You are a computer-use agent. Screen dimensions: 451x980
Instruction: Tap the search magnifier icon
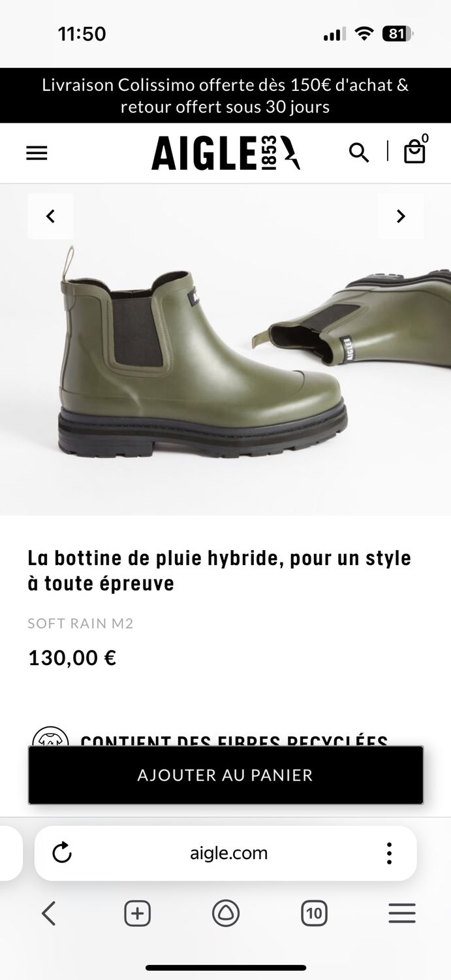[x=358, y=153]
